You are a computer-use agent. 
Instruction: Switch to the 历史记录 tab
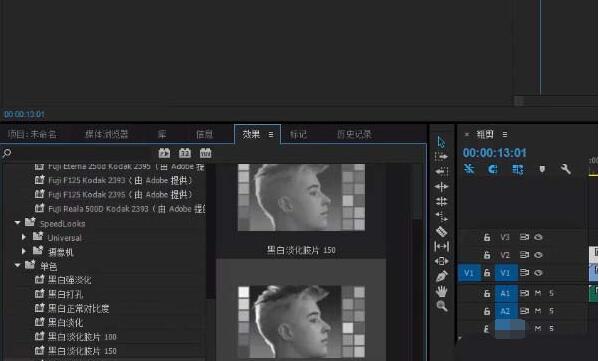coord(354,134)
